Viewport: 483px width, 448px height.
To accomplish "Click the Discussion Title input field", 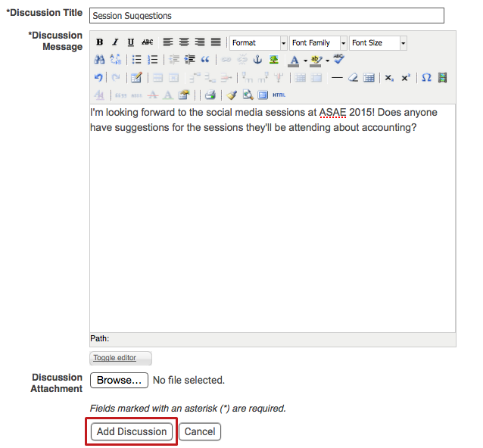I will pyautogui.click(x=266, y=15).
